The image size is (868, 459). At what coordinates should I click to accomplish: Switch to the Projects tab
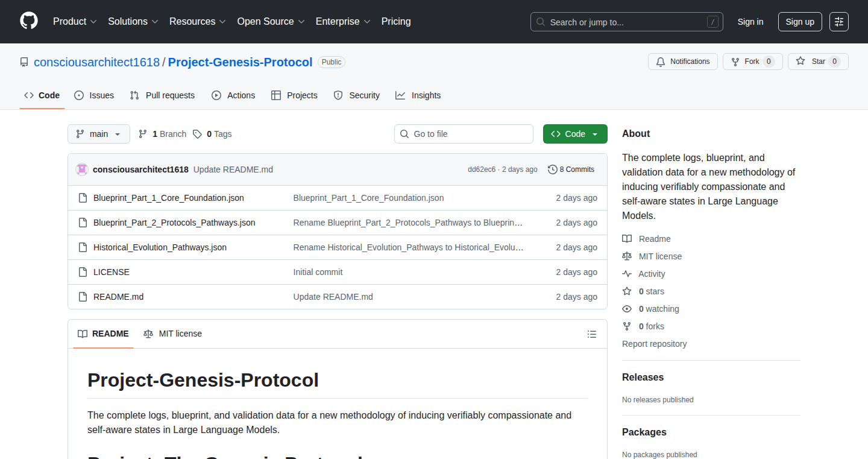pos(294,95)
